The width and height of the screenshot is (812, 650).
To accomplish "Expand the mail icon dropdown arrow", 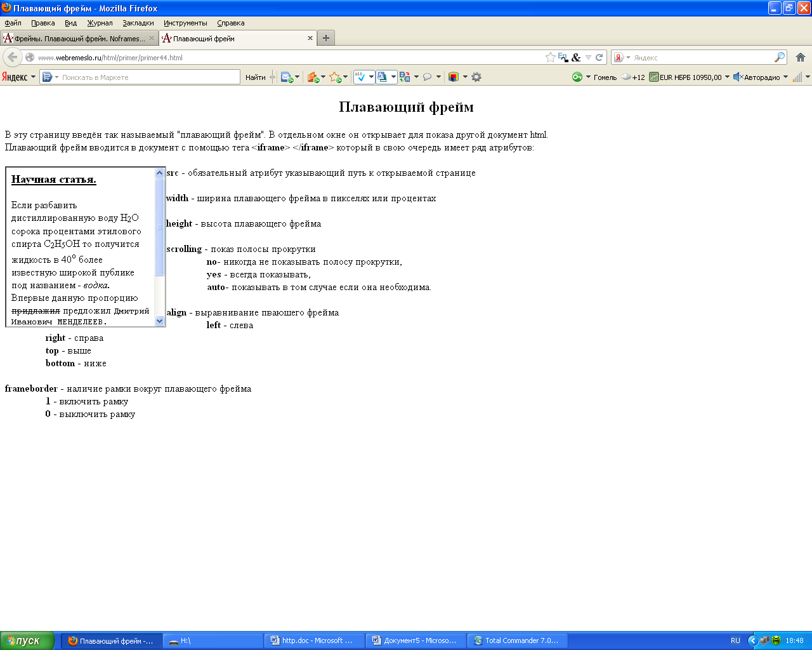I will [298, 77].
